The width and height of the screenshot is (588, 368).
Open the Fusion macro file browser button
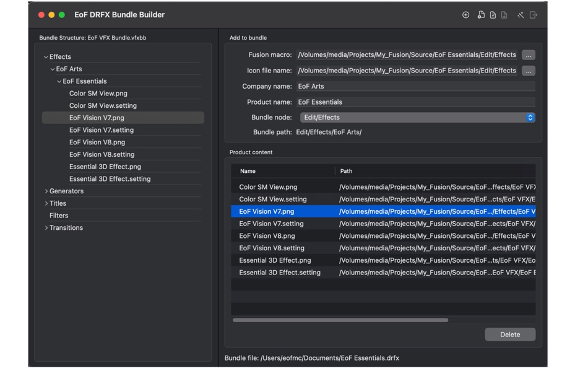[x=528, y=55]
